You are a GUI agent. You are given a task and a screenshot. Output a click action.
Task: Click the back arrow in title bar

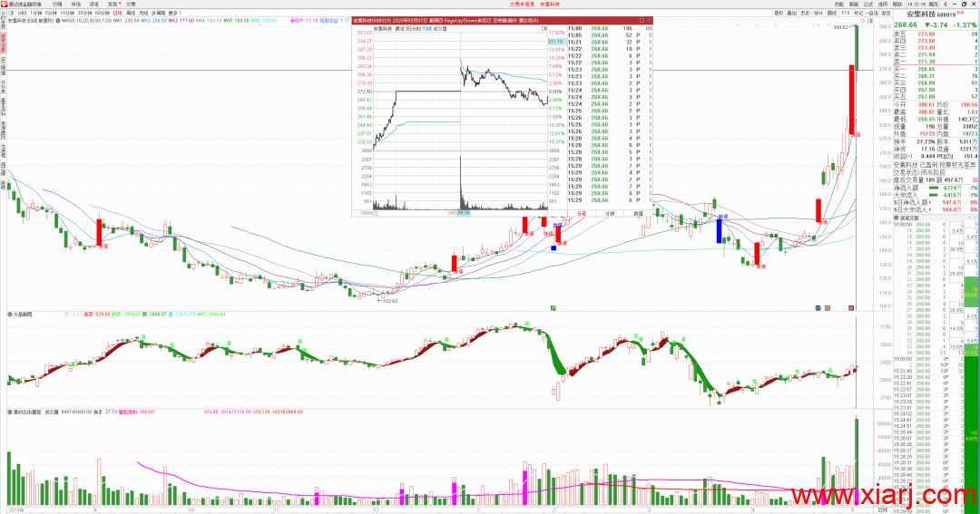946,4
